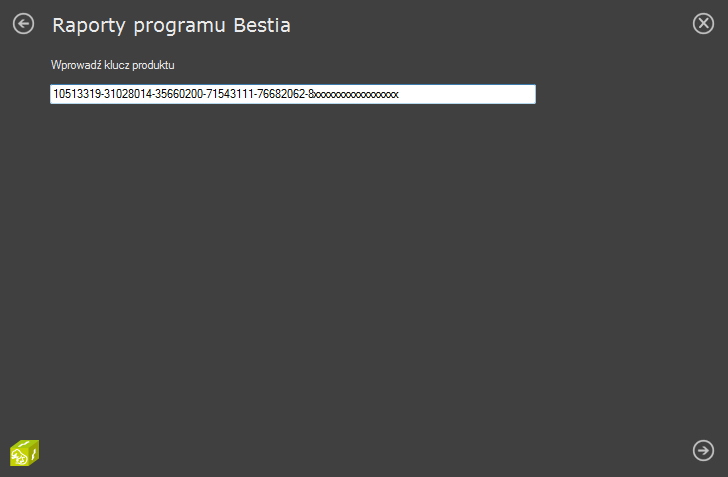Click the 'Wprowadź klucz produktu' label

click(x=113, y=65)
